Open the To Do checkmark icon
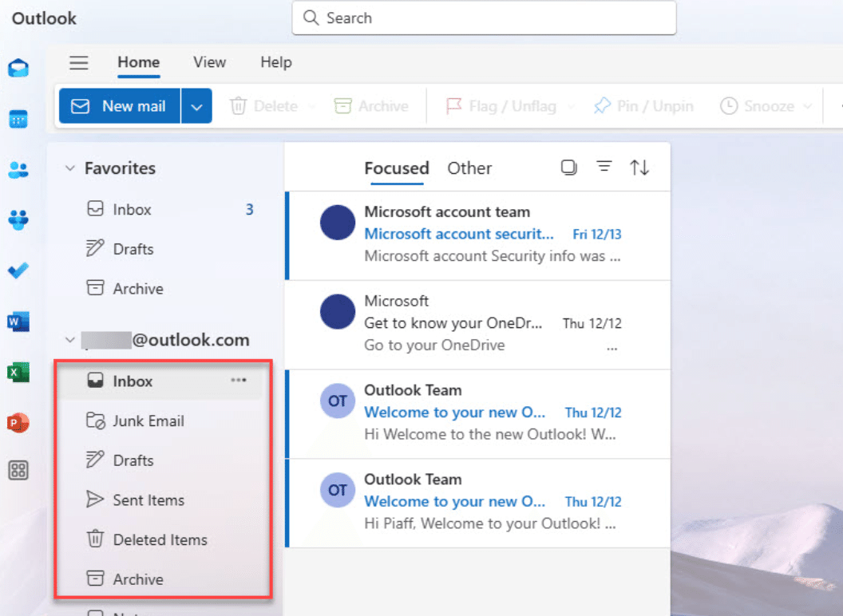 coord(19,270)
